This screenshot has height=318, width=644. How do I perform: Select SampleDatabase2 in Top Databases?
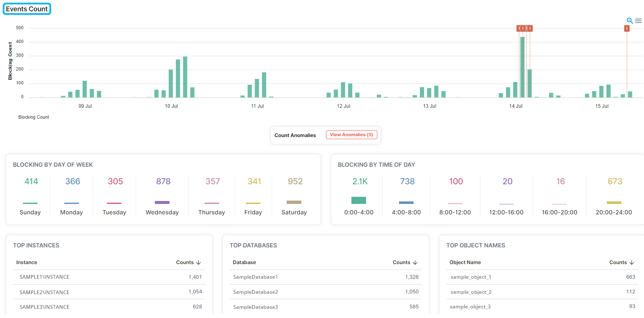pos(255,292)
